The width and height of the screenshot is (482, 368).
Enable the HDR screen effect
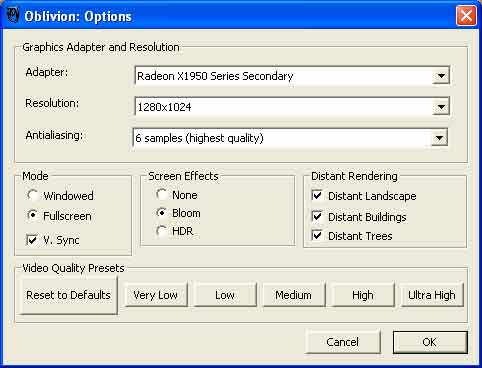click(x=162, y=231)
